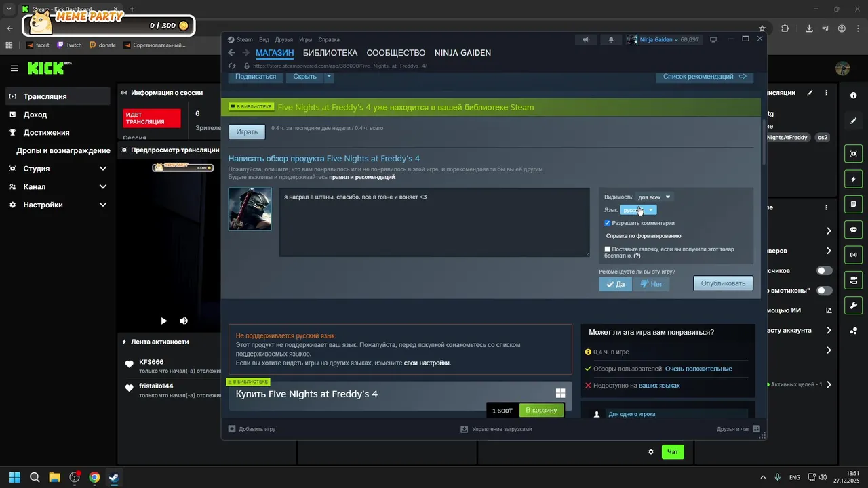
Task: Expand Студия in Kick sidebar
Action: 103,169
